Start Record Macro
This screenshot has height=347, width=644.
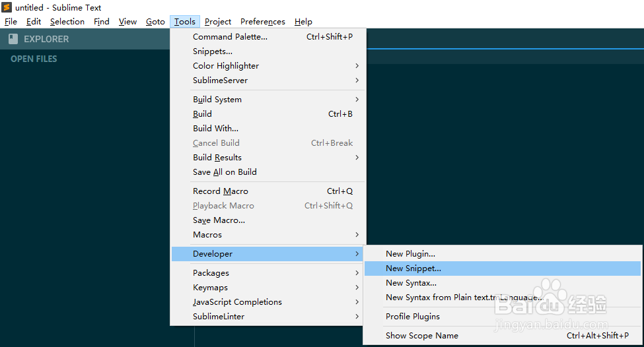click(x=268, y=191)
